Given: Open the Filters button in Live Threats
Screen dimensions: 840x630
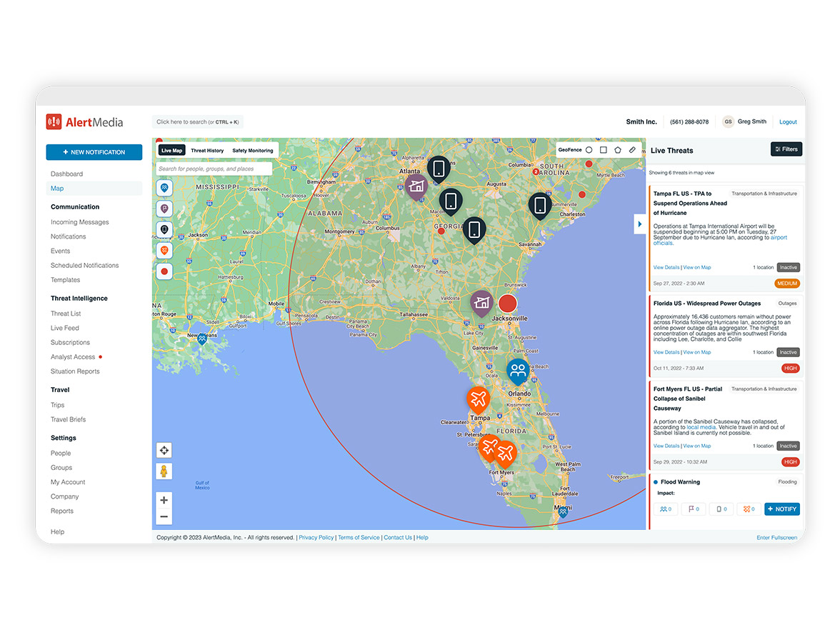Looking at the screenshot, I should (x=786, y=149).
